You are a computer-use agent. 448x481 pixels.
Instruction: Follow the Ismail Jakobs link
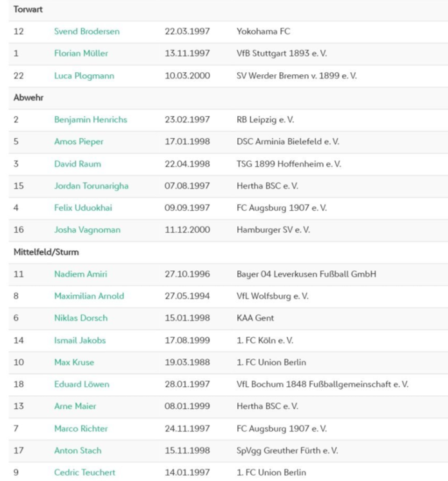pos(80,340)
